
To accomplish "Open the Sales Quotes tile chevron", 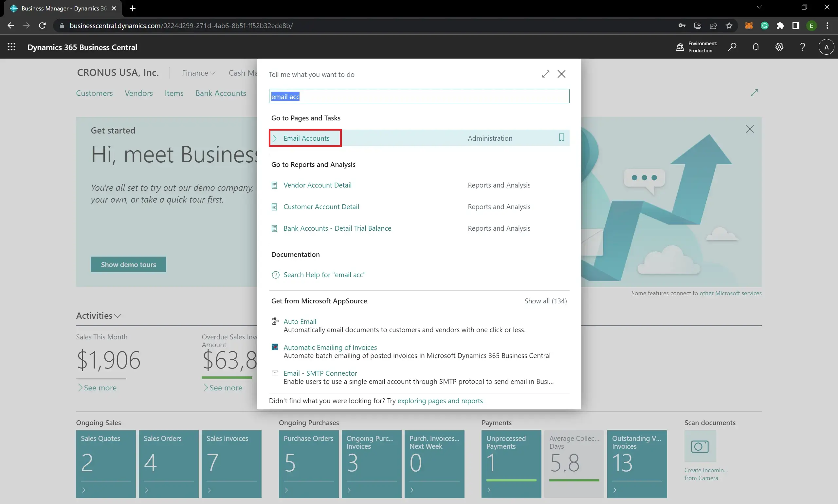I will [x=83, y=490].
